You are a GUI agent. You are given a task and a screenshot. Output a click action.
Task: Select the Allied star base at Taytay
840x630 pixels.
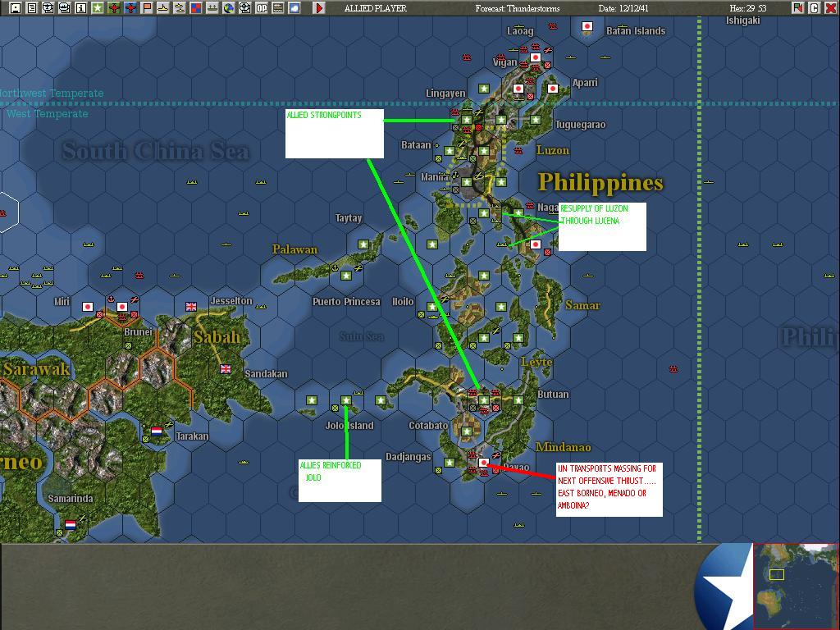pyautogui.click(x=363, y=244)
